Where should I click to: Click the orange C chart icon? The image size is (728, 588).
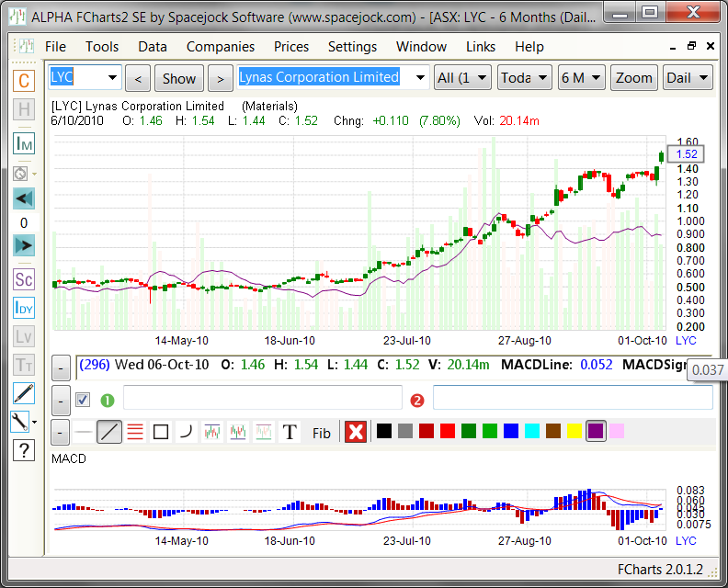(24, 80)
